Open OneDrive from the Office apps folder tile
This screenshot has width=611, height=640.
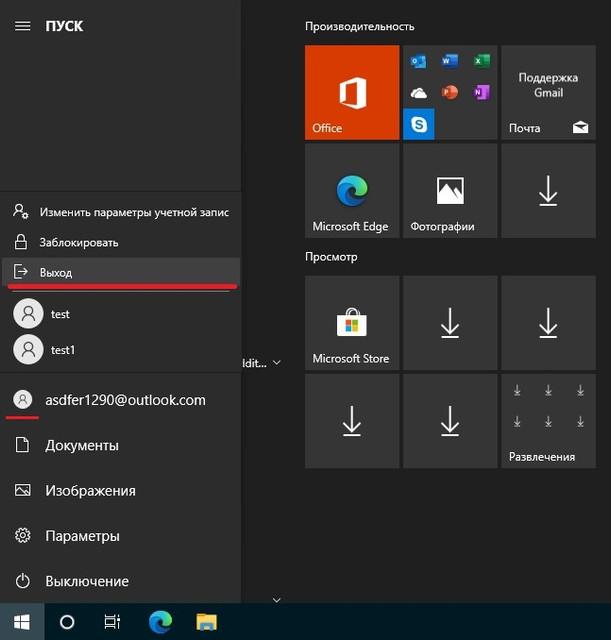click(x=418, y=93)
